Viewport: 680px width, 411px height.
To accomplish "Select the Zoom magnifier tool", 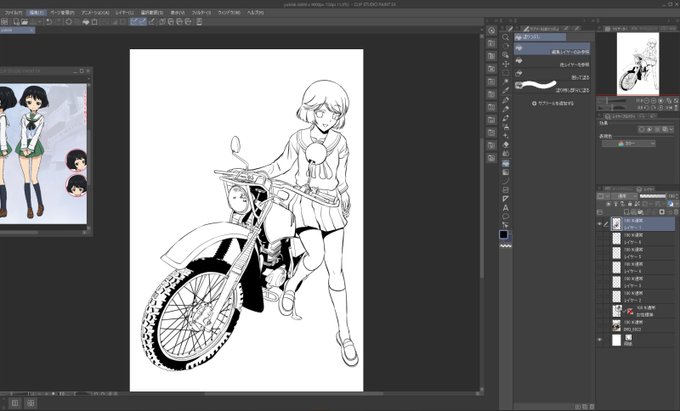I will [x=505, y=37].
